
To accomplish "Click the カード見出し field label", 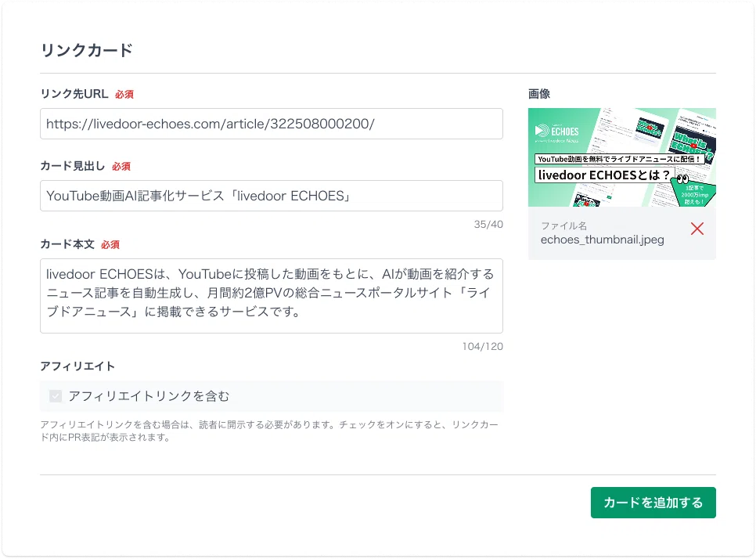I will pyautogui.click(x=72, y=167).
